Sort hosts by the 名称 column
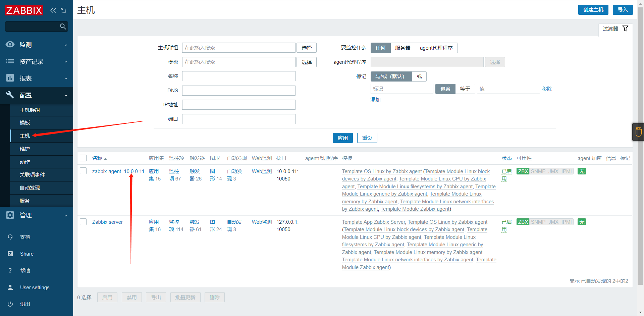 [x=99, y=158]
